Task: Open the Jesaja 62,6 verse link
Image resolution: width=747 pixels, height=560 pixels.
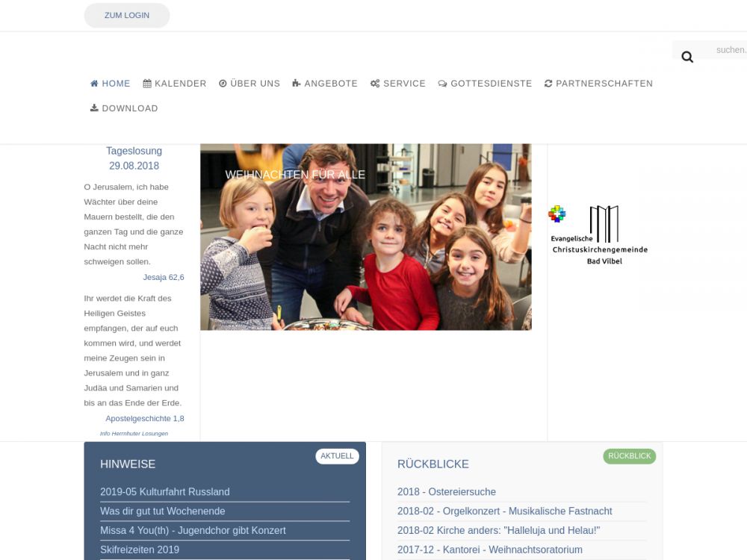Action: coord(163,278)
